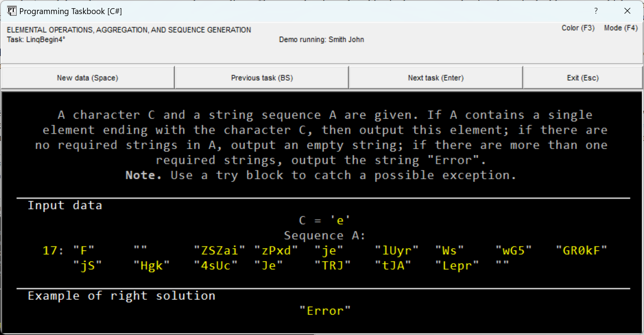Close the Programming Taskbook window
Viewport: 644px width, 335px height.
click(x=627, y=11)
